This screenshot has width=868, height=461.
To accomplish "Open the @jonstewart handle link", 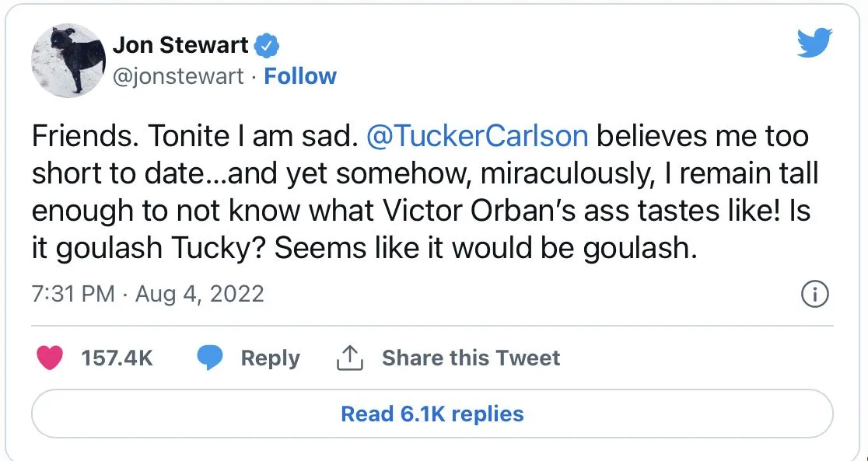I will [178, 76].
